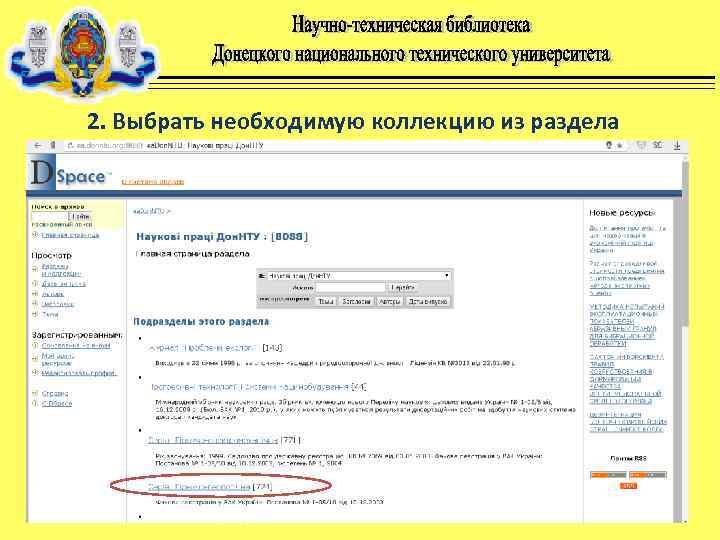Click the Дата выпуска browse button in form

click(428, 301)
